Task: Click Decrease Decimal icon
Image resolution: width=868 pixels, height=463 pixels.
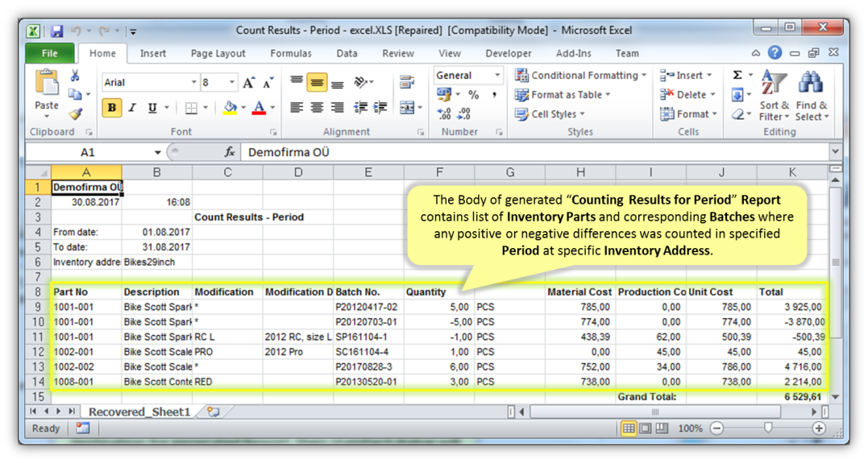Action: tap(464, 114)
